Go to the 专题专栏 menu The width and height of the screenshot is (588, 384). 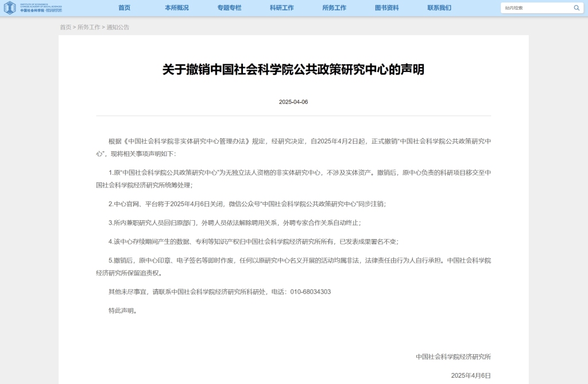click(229, 8)
